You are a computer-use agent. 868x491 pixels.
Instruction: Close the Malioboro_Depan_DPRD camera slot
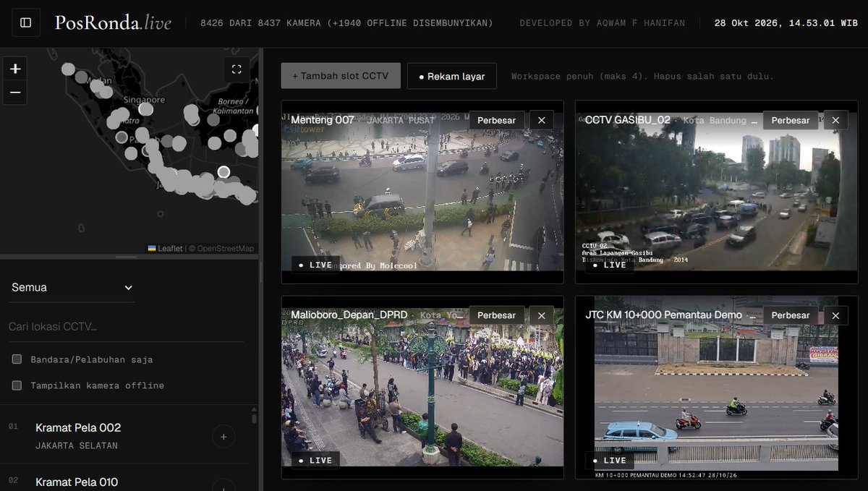tap(542, 315)
